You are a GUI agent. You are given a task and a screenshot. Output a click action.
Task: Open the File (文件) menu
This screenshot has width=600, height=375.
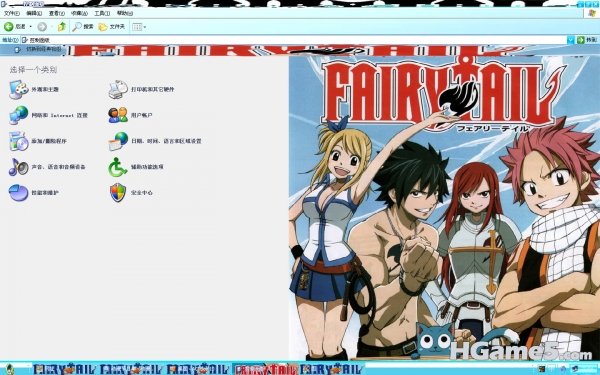[11, 13]
